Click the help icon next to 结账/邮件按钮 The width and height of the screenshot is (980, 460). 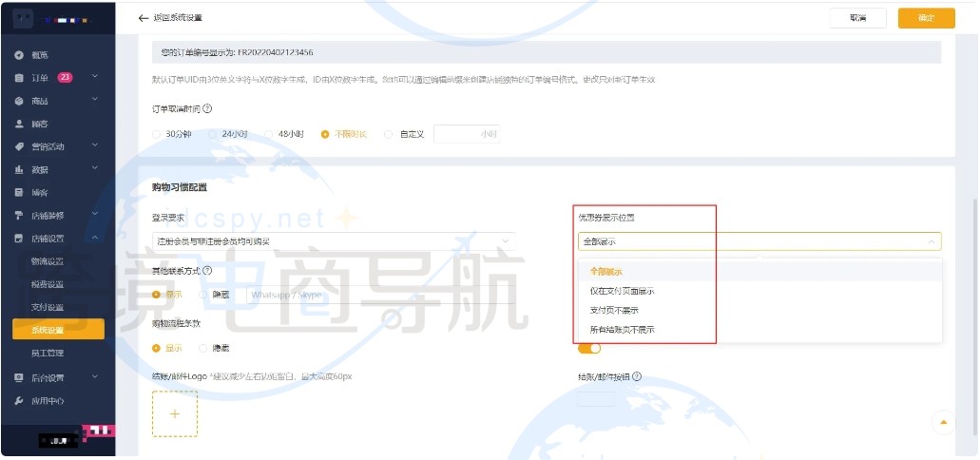point(637,377)
